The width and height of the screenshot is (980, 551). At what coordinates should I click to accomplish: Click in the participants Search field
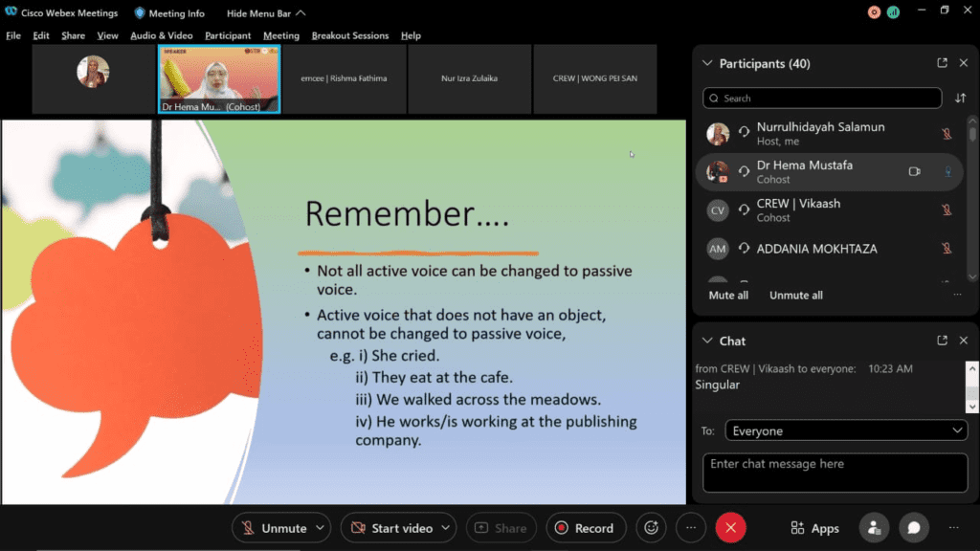click(822, 99)
